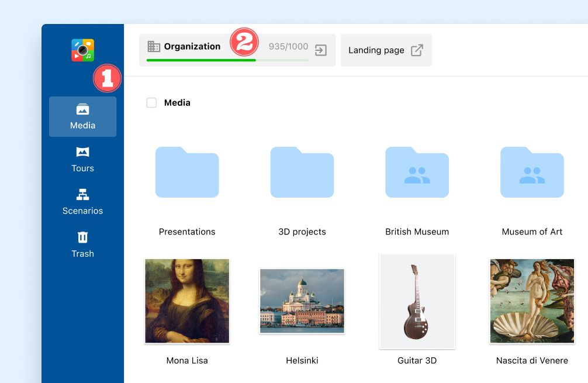Open the Museum of Art shared folder
The image size is (588, 383).
[532, 172]
